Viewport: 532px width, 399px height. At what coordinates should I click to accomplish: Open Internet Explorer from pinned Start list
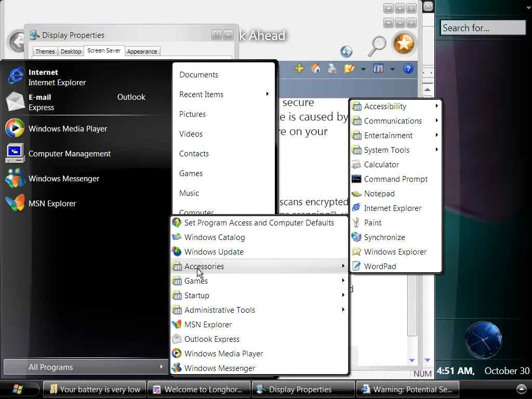pos(85,77)
